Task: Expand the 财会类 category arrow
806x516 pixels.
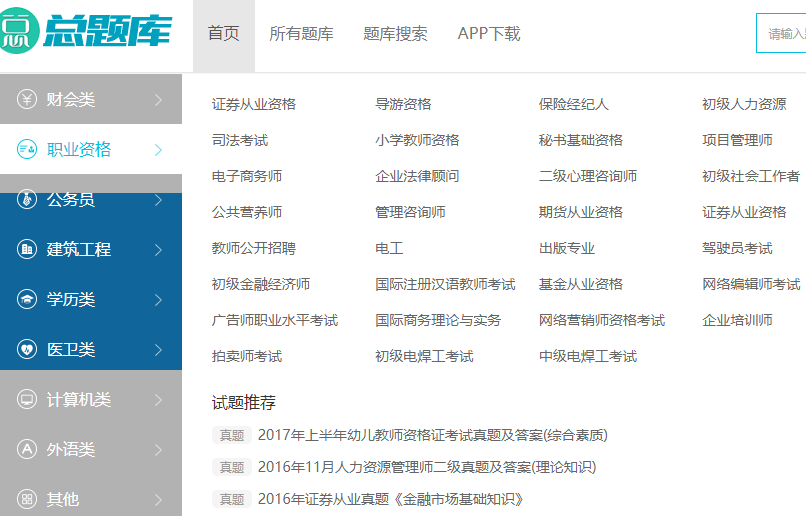Action: coord(158,100)
